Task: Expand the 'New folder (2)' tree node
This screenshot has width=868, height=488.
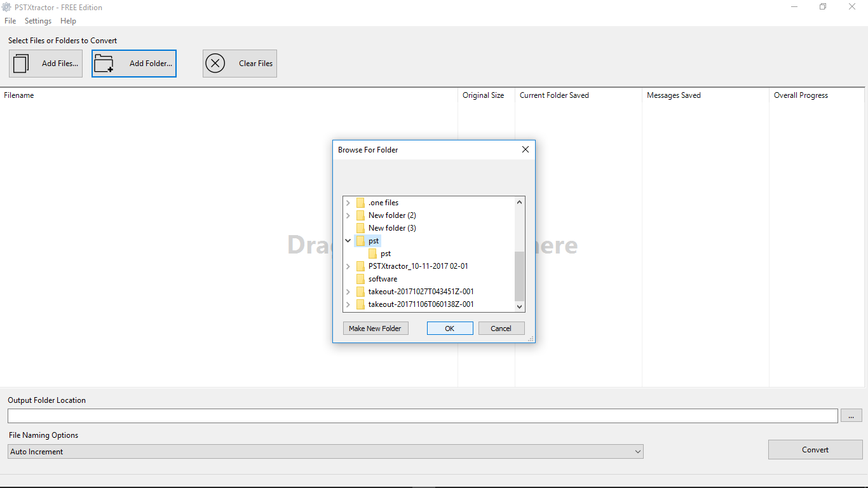Action: point(348,215)
